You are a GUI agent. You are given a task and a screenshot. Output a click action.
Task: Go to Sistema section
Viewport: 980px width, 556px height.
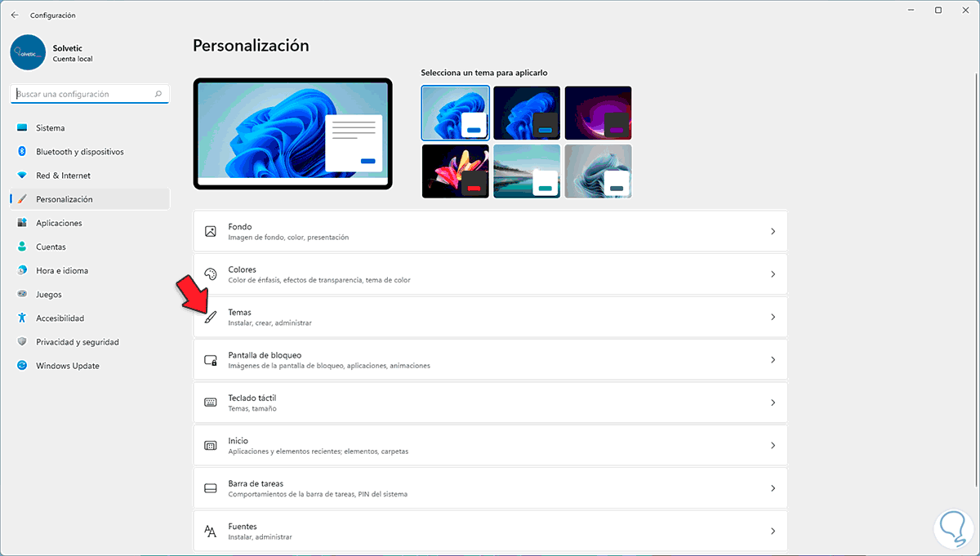click(90, 128)
